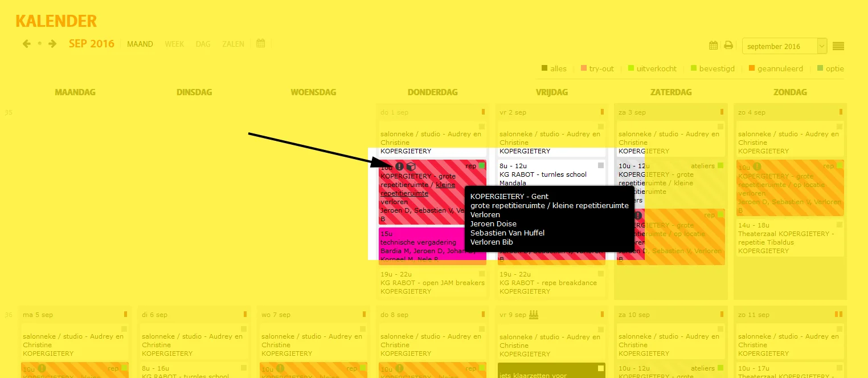868x378 pixels.
Task: Open the salonneke / studio event on za 10 sep
Action: click(x=671, y=341)
